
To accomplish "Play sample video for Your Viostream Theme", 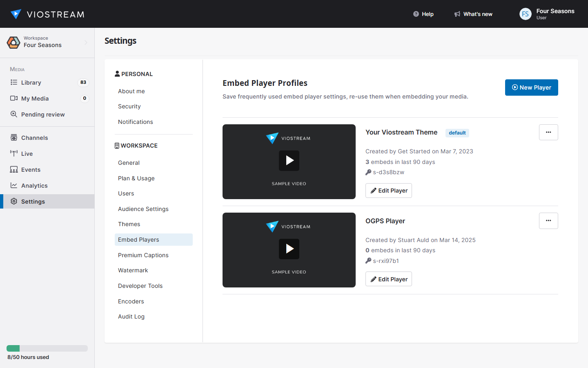I will [289, 160].
